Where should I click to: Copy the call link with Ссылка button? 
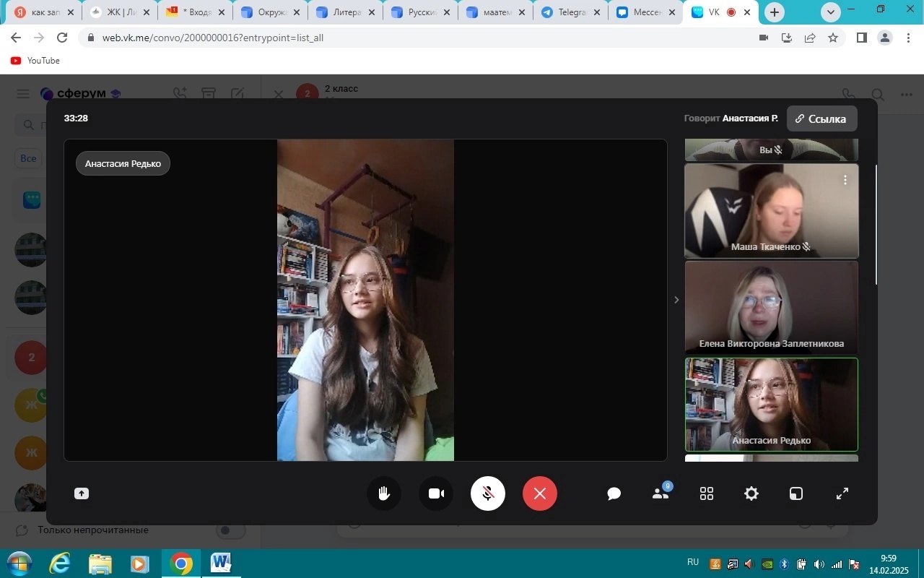tap(822, 118)
